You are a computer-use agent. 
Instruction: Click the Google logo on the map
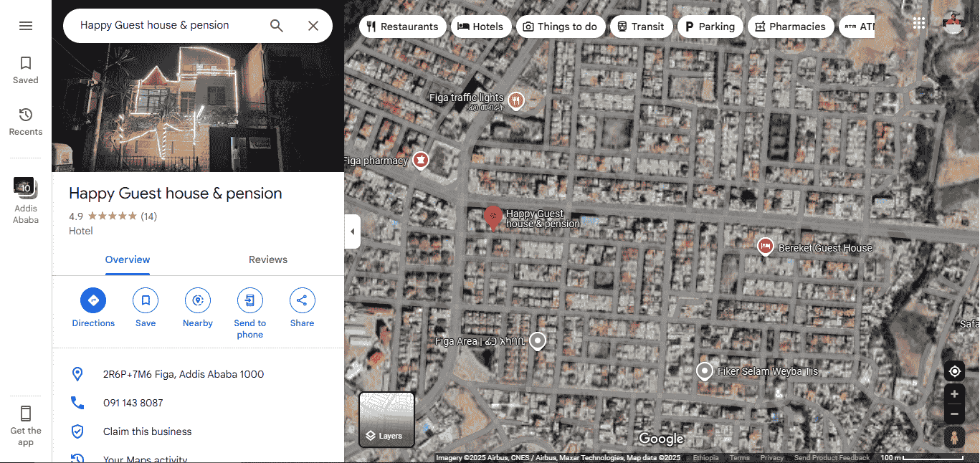pos(661,439)
